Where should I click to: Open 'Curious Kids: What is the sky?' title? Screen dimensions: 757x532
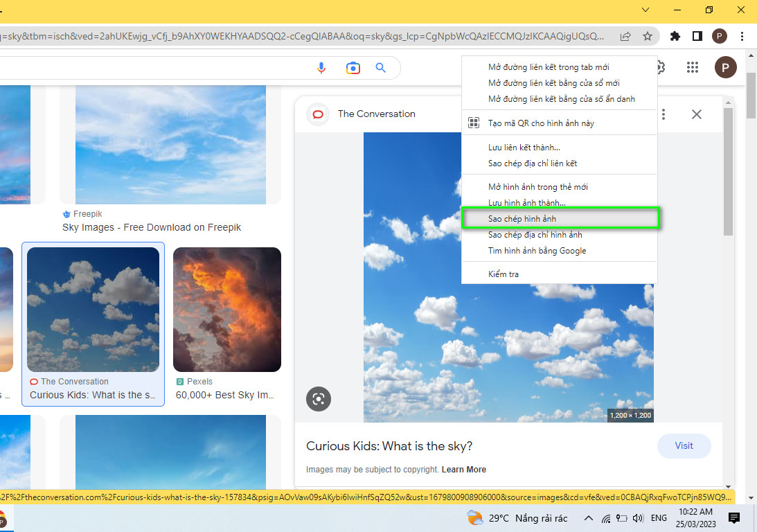click(x=389, y=446)
